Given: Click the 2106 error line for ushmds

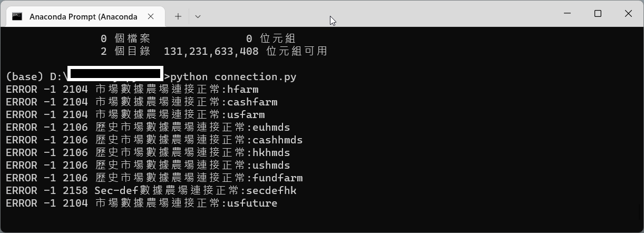Looking at the screenshot, I should tap(148, 165).
